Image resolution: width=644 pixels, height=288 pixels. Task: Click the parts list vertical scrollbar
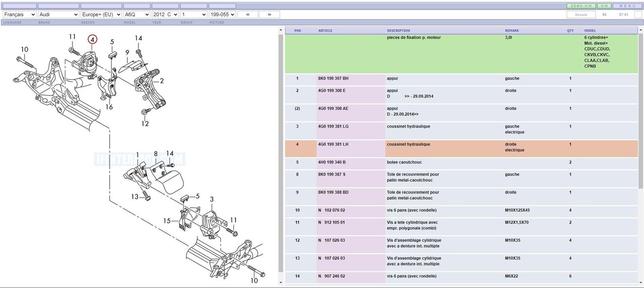click(x=281, y=151)
